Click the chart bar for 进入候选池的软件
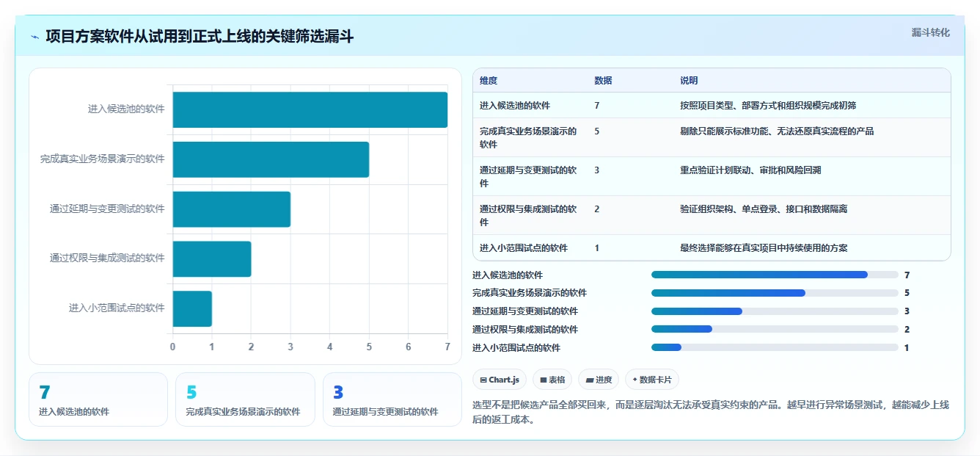980x456 pixels. coord(310,109)
